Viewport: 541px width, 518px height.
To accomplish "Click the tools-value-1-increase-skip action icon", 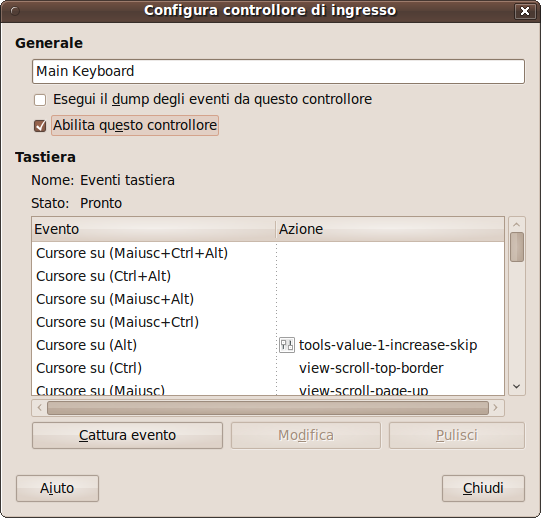I will coord(287,345).
